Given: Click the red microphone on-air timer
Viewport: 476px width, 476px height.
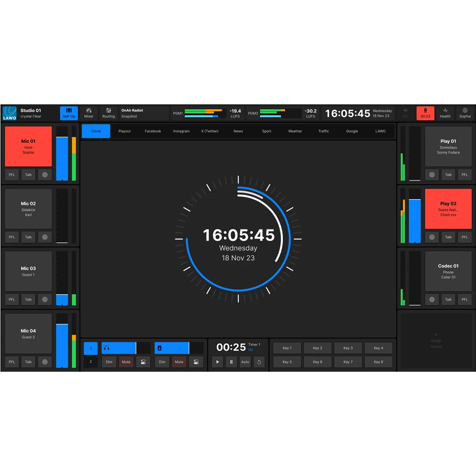Looking at the screenshot, I should click(x=425, y=113).
